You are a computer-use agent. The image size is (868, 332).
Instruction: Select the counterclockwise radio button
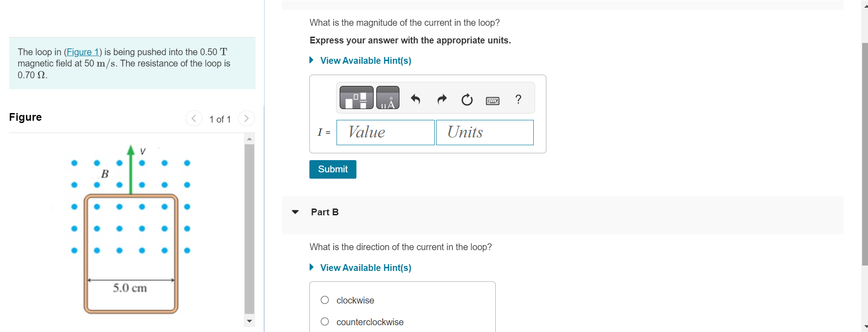pyautogui.click(x=324, y=322)
